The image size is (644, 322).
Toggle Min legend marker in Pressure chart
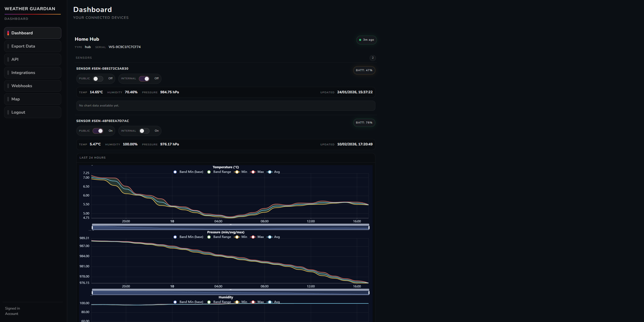(x=237, y=237)
